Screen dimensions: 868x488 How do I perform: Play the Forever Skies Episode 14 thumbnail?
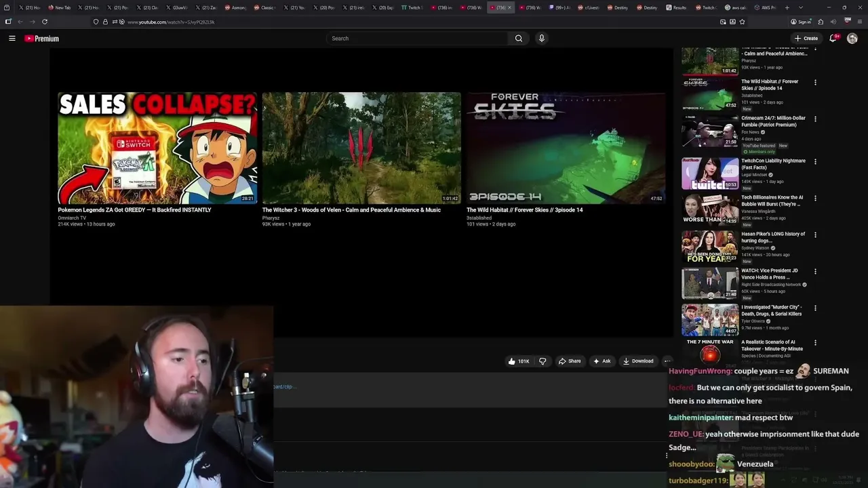(x=566, y=148)
